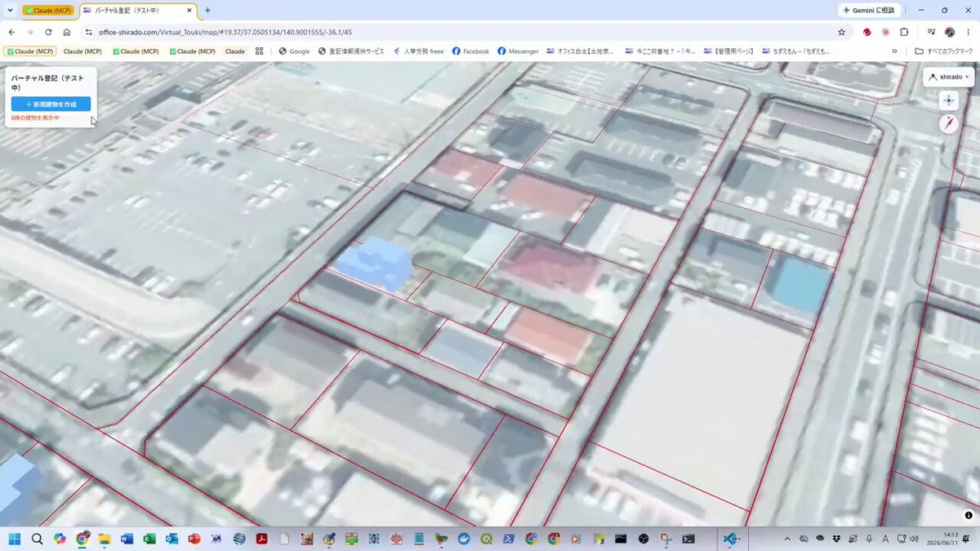Reset map bearing with the compass icon
This screenshot has width=980, height=551.
click(x=948, y=123)
